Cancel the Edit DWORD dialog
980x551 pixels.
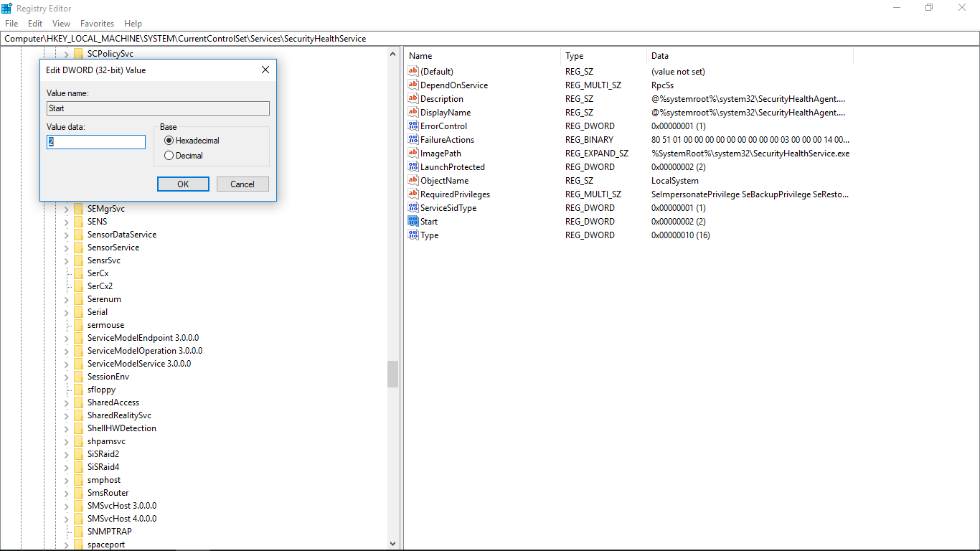click(x=242, y=184)
